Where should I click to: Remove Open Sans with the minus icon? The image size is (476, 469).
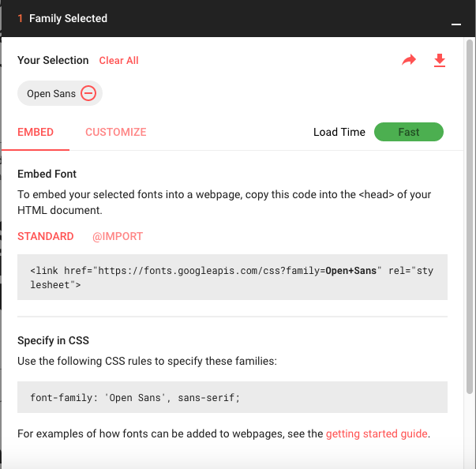pyautogui.click(x=88, y=93)
